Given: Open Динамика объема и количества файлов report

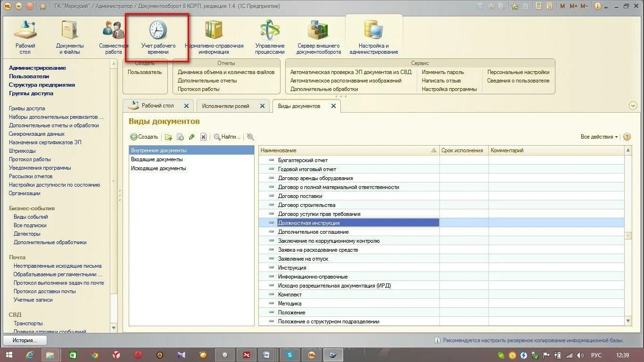Looking at the screenshot, I should 226,72.
